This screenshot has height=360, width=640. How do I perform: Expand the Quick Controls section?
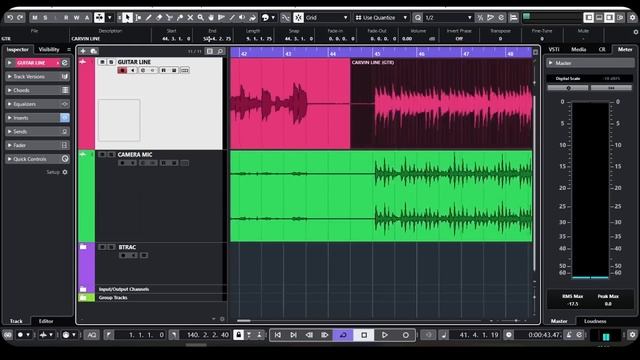tap(37, 159)
